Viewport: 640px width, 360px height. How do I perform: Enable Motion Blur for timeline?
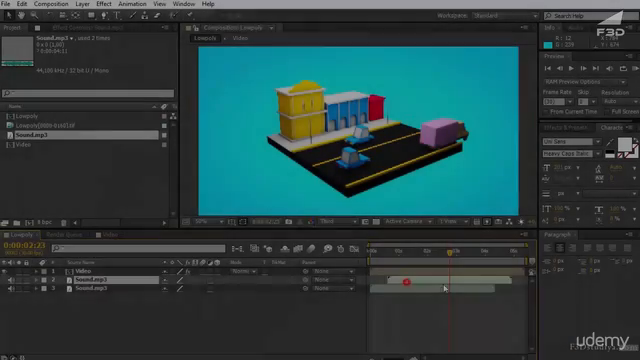tap(311, 249)
